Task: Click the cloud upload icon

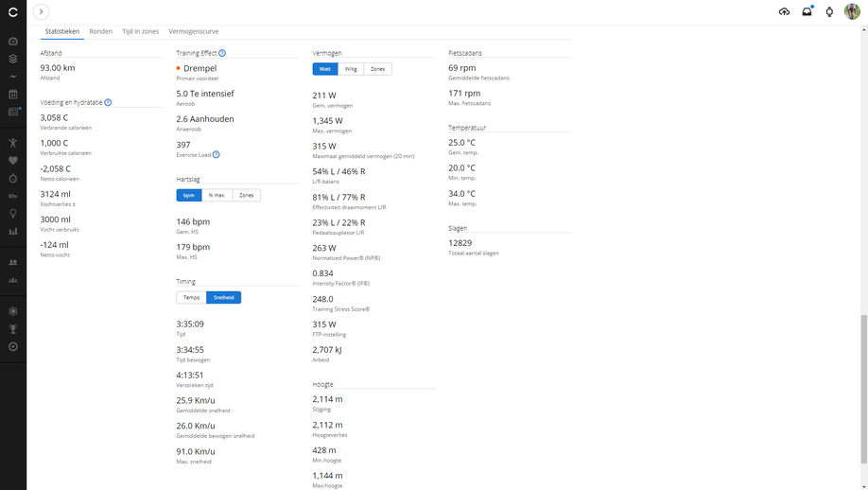Action: (784, 12)
